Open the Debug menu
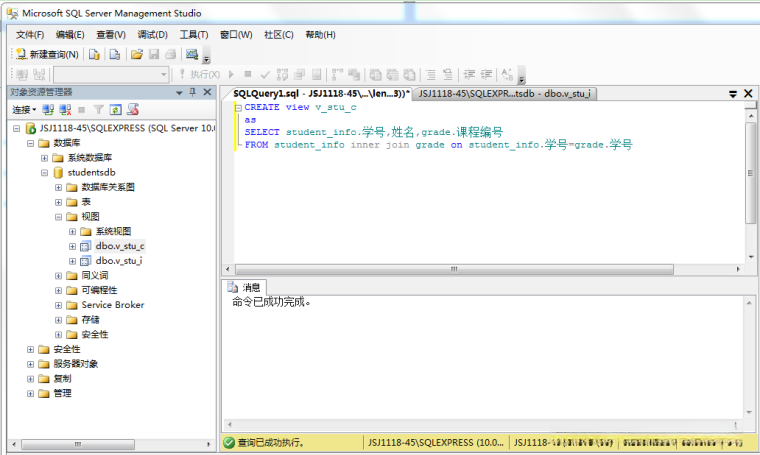 (x=152, y=34)
